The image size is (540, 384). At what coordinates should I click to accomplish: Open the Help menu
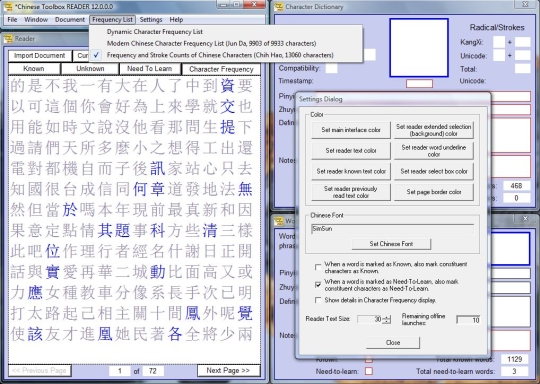coord(176,20)
